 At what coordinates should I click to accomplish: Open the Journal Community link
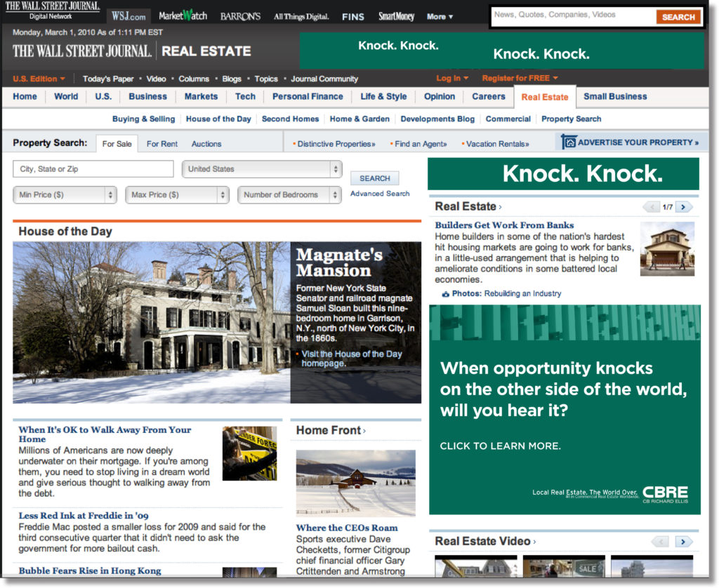pyautogui.click(x=324, y=79)
